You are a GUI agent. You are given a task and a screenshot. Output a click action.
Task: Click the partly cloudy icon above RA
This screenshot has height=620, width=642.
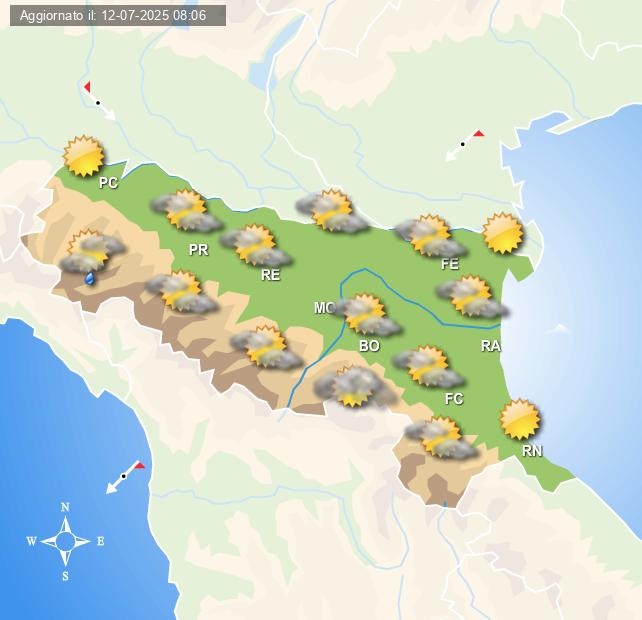472,296
